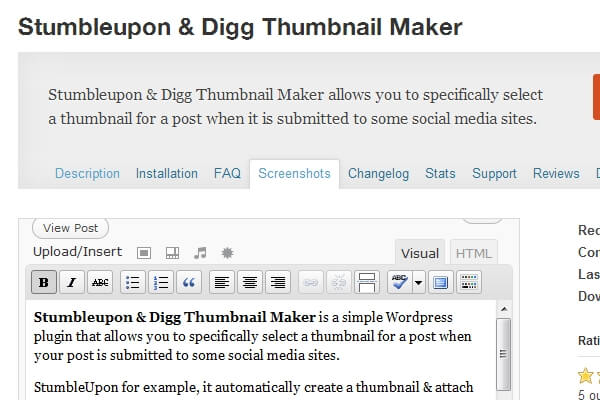Align text left
This screenshot has height=400, width=600.
tap(222, 282)
